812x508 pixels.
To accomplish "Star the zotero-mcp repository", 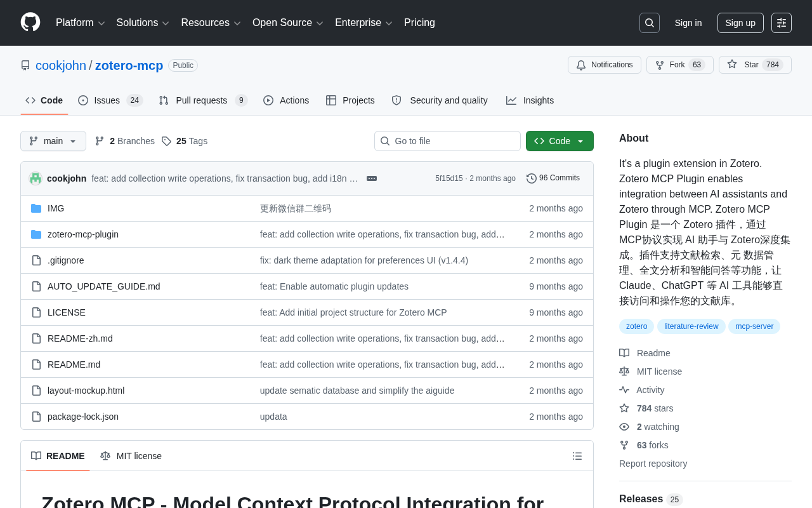I will 755,65.
